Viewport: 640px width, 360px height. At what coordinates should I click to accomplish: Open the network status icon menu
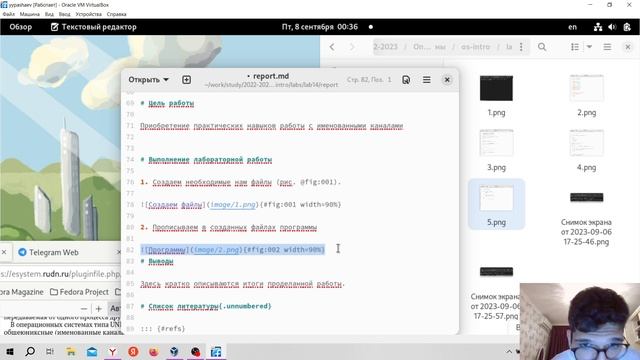(x=598, y=27)
